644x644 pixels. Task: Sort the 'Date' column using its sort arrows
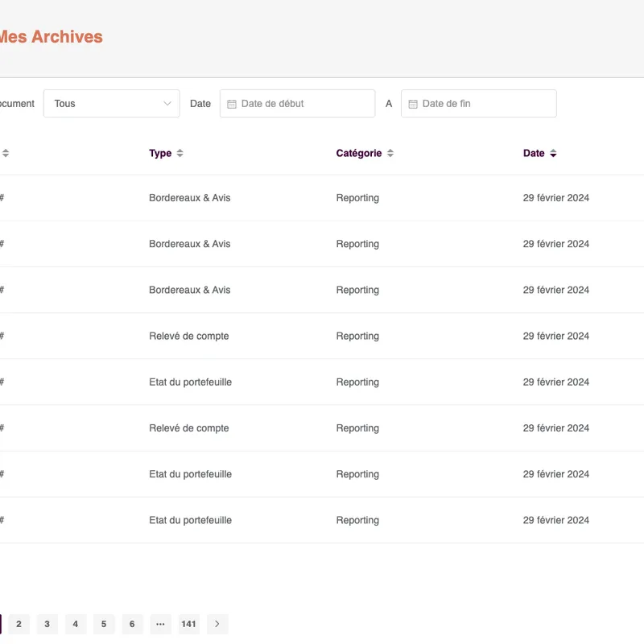(554, 153)
